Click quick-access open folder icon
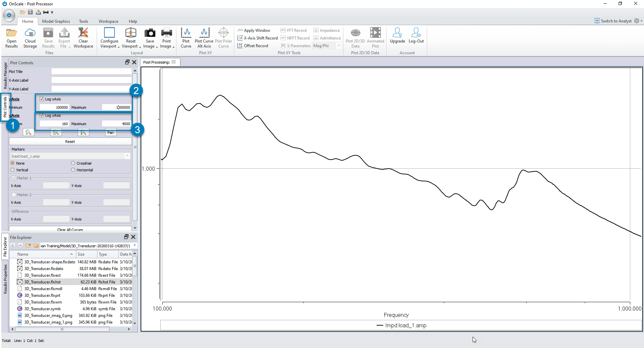The height and width of the screenshot is (348, 644). point(22,12)
